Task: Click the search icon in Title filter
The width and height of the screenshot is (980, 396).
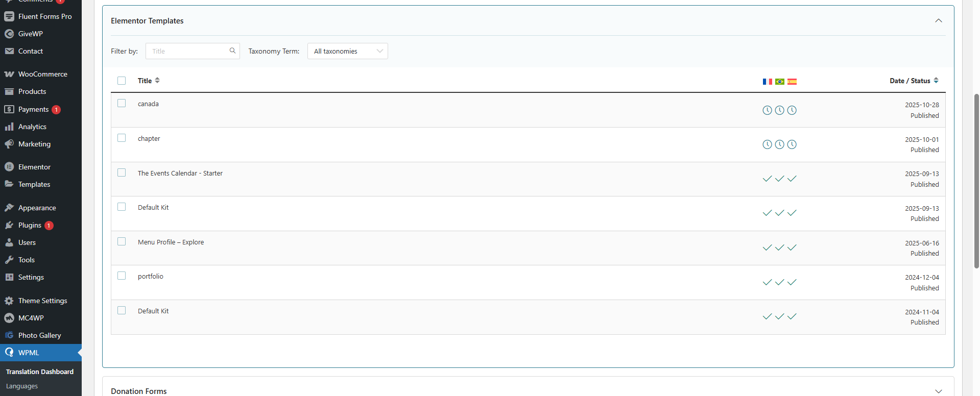Action: point(232,51)
